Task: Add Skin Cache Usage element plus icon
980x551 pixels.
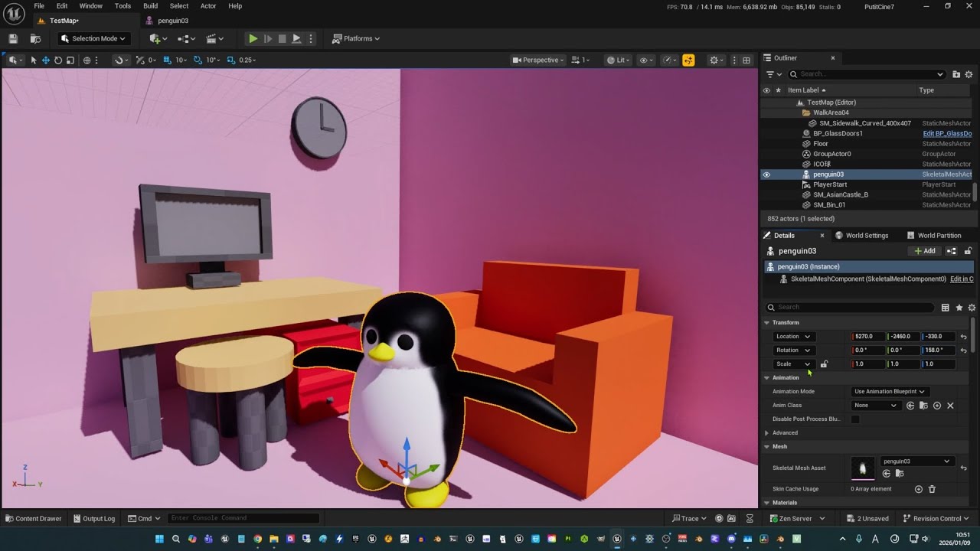Action: pyautogui.click(x=919, y=489)
